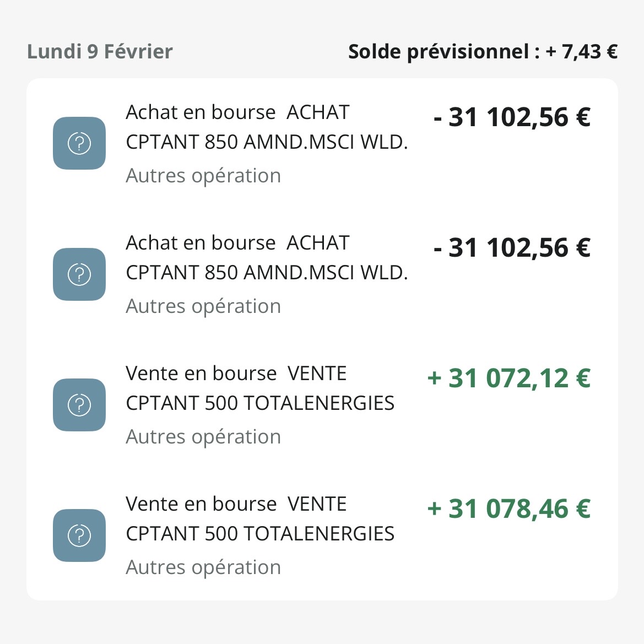Click the green +31 078,46 € amount
Image resolution: width=644 pixels, height=644 pixels.
click(x=508, y=509)
